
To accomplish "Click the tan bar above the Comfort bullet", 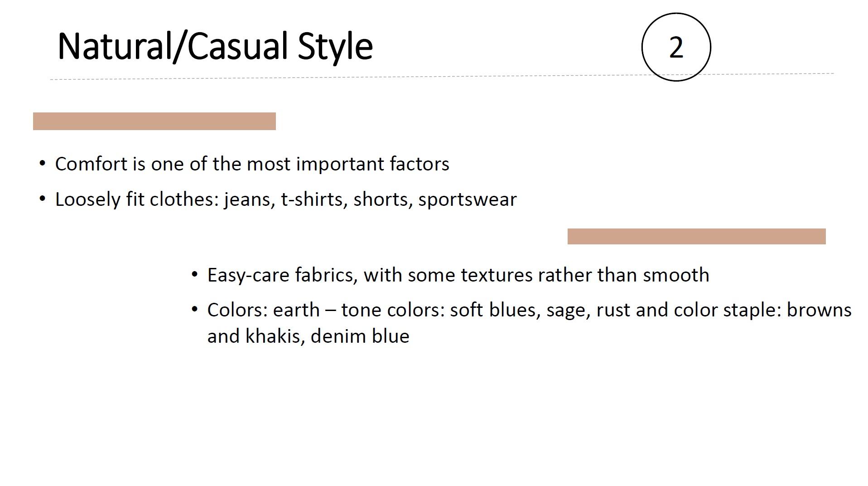I will click(x=154, y=121).
